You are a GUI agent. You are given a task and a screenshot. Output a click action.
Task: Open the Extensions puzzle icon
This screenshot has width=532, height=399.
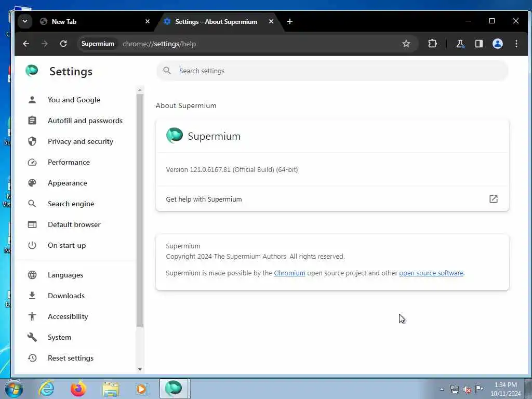tap(432, 44)
